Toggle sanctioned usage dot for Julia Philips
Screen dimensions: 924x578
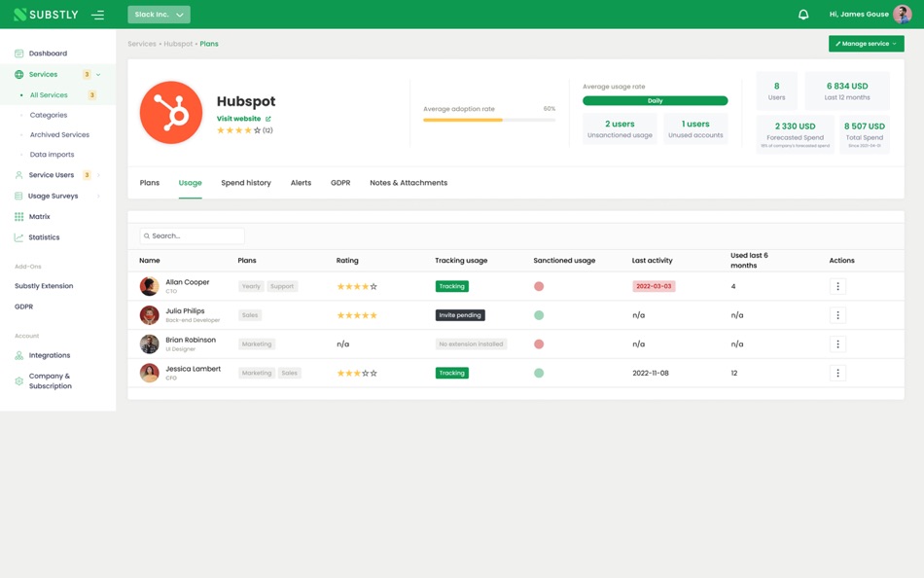click(x=539, y=315)
